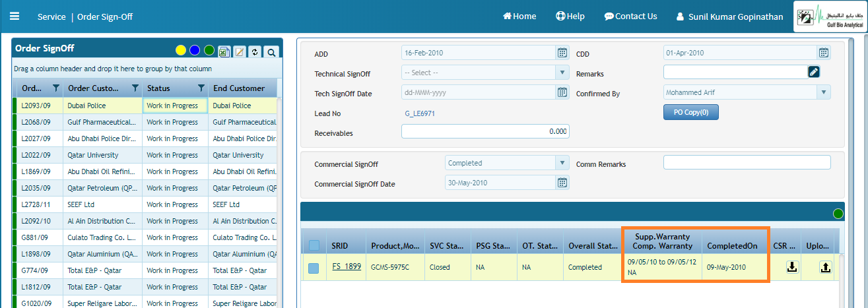Viewport: 868px width, 308px height.
Task: Filter the Order Customer column
Action: (x=135, y=88)
